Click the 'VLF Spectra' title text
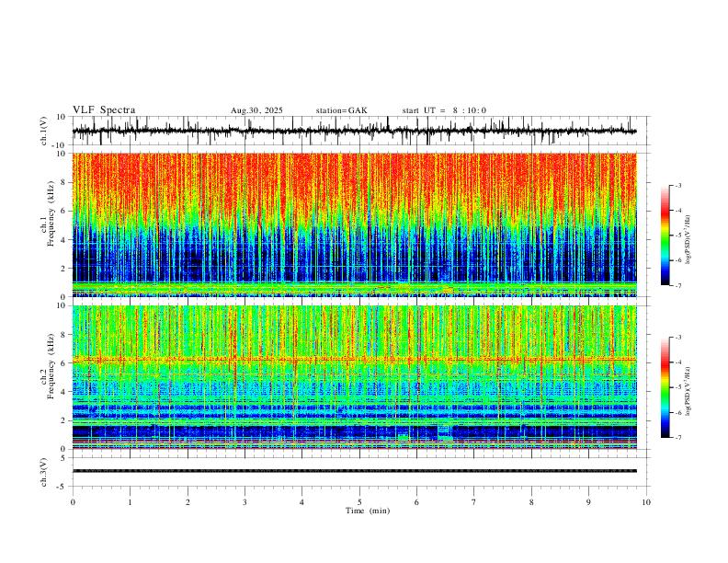The height and width of the screenshot is (563, 728). tap(104, 110)
